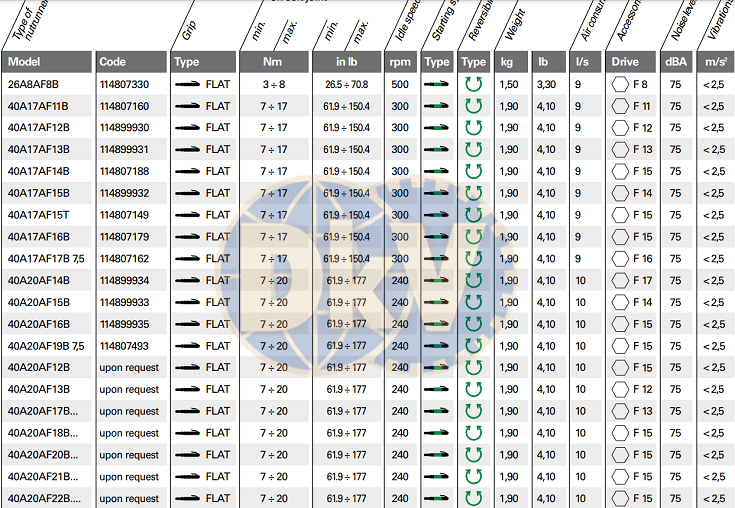Viewport: 735px width, 508px height.
Task: Select the model name 40A17AF17B 7,5
Action: [x=45, y=259]
